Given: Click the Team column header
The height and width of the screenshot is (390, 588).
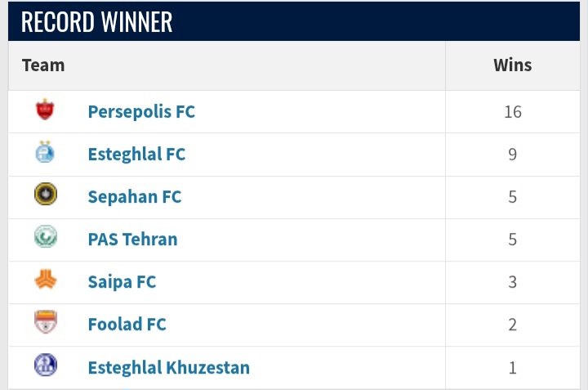Looking at the screenshot, I should click(43, 65).
